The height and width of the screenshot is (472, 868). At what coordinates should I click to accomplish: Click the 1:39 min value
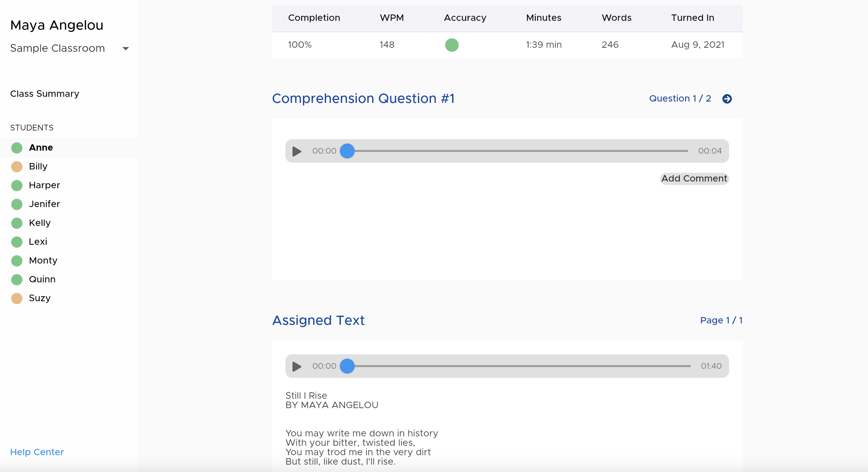click(544, 45)
